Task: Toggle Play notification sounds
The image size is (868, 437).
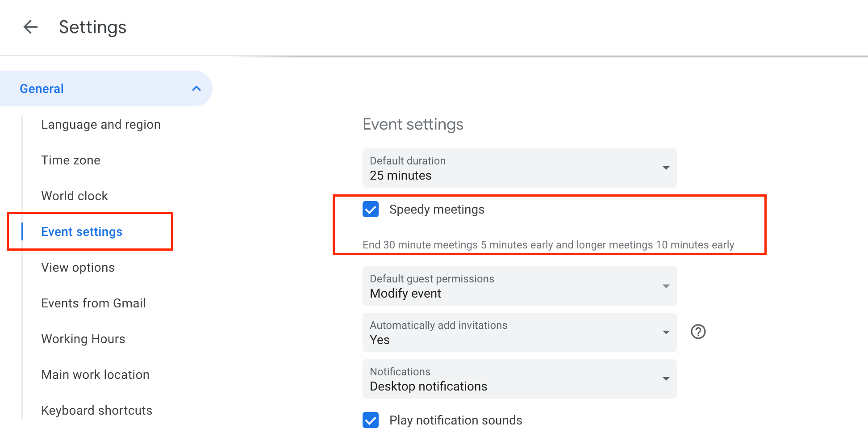Action: point(370,420)
